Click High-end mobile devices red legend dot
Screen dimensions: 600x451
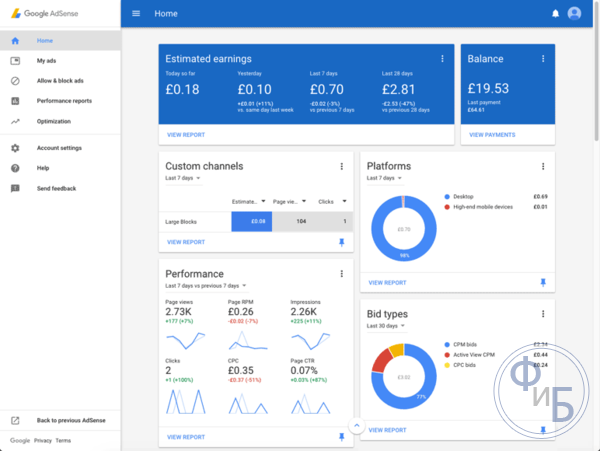tap(447, 207)
